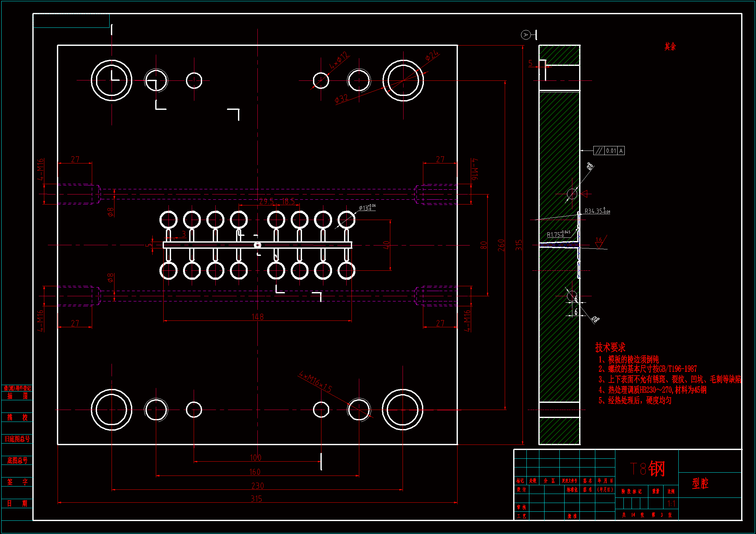Select the 旧底图总号 cell in left margin

click(x=17, y=439)
